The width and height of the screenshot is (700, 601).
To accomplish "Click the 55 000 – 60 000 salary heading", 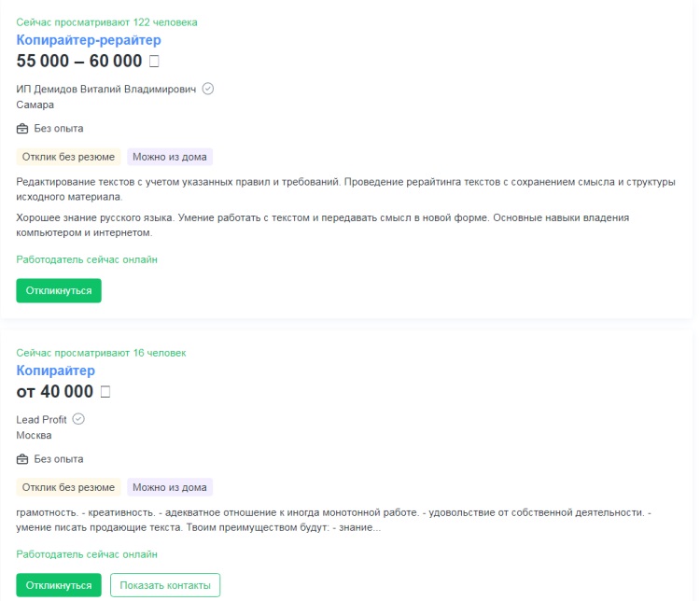I will (x=79, y=62).
